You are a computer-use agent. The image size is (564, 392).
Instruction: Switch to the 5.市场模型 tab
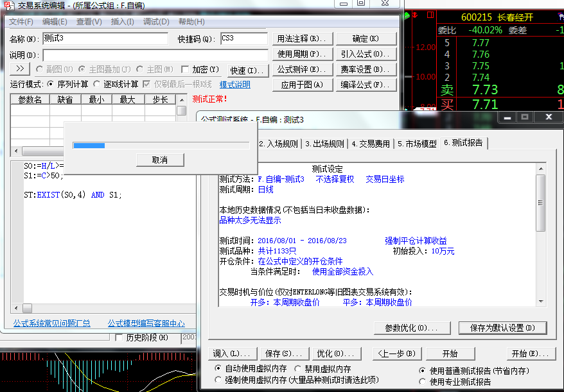418,144
